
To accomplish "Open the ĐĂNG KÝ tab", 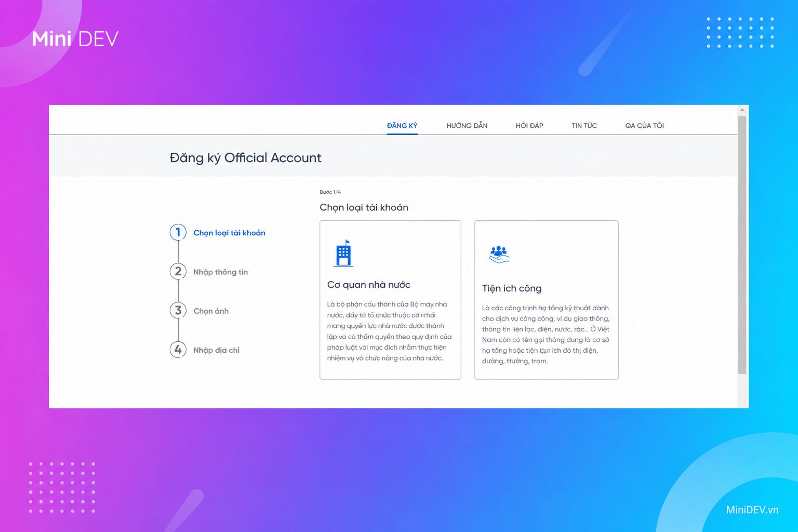I will click(402, 126).
